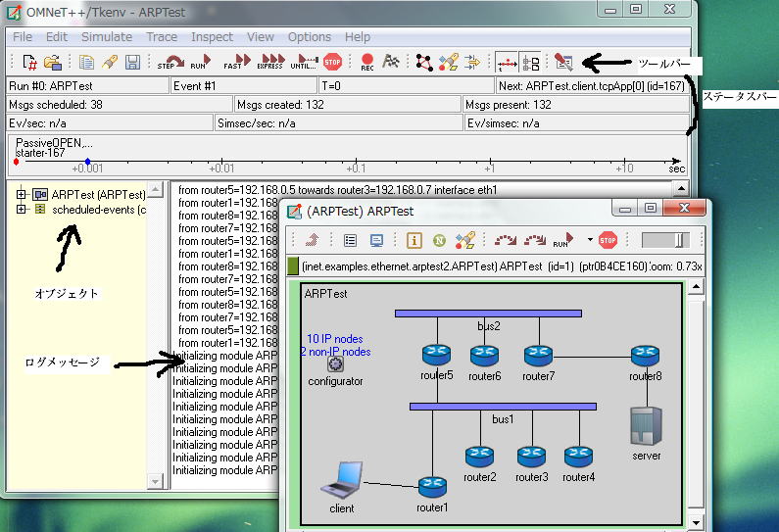Select the router4 node

pyautogui.click(x=578, y=457)
